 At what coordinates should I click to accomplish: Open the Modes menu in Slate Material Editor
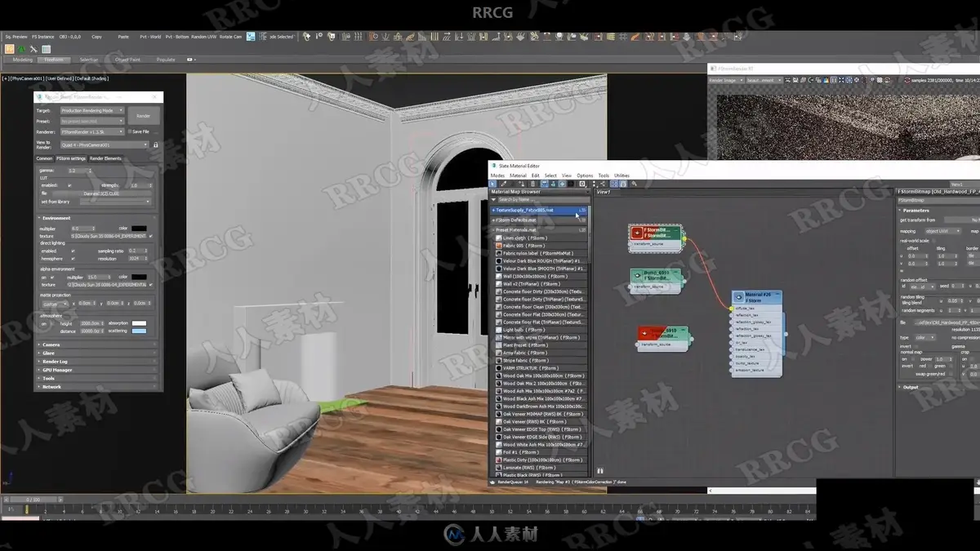497,176
